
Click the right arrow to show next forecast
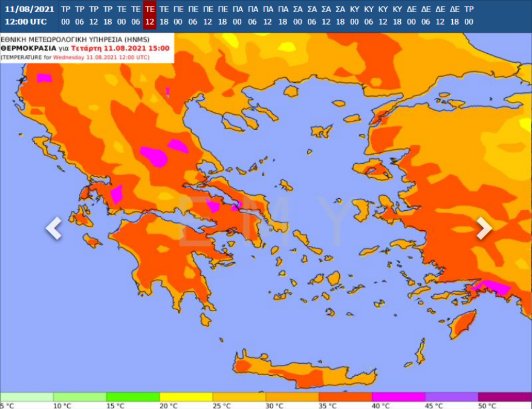click(x=484, y=228)
